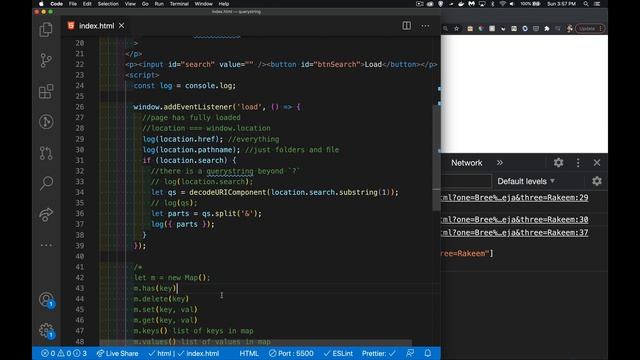Click the ESLint status bar item
Viewport: 640px width, 360px height.
[338, 353]
